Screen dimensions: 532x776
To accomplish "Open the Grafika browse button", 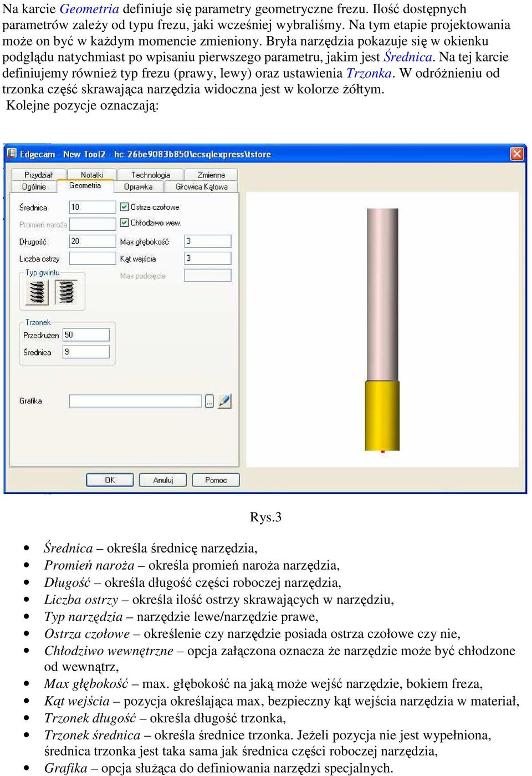I will click(x=209, y=401).
